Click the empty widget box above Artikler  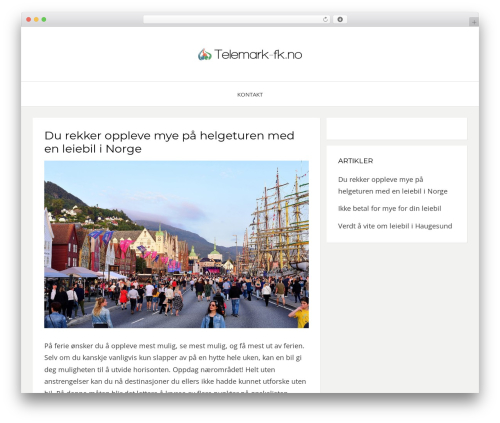[397, 128]
